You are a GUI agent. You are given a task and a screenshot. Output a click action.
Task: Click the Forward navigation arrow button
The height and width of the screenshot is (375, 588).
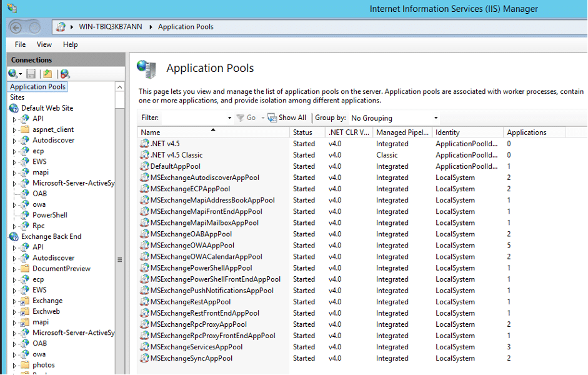pyautogui.click(x=34, y=27)
